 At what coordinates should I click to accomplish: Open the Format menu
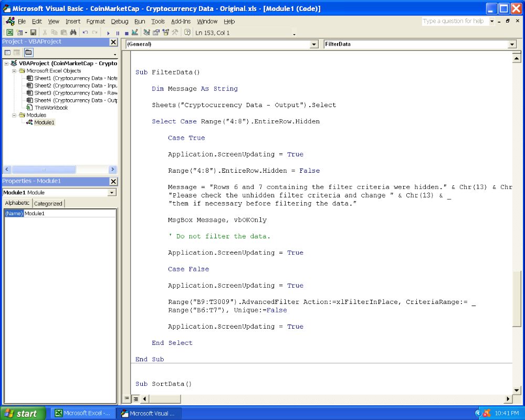[96, 22]
